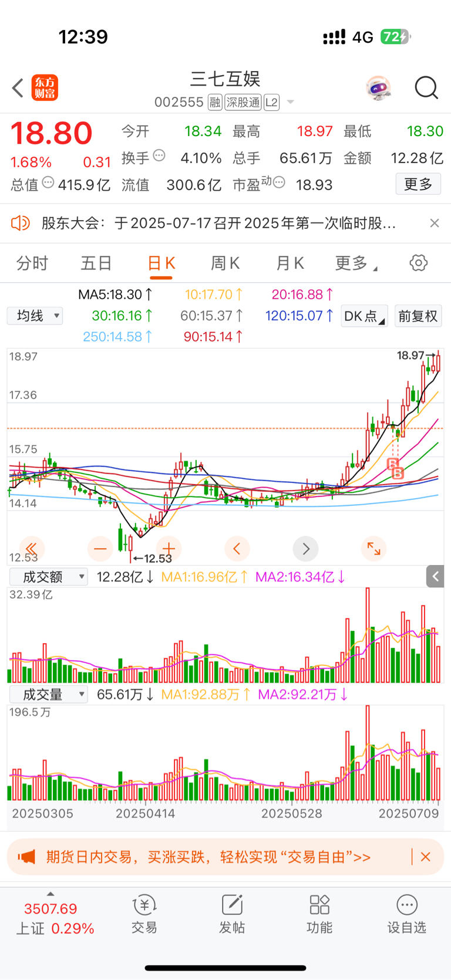Open the 东方财富 logo icon

pos(45,88)
